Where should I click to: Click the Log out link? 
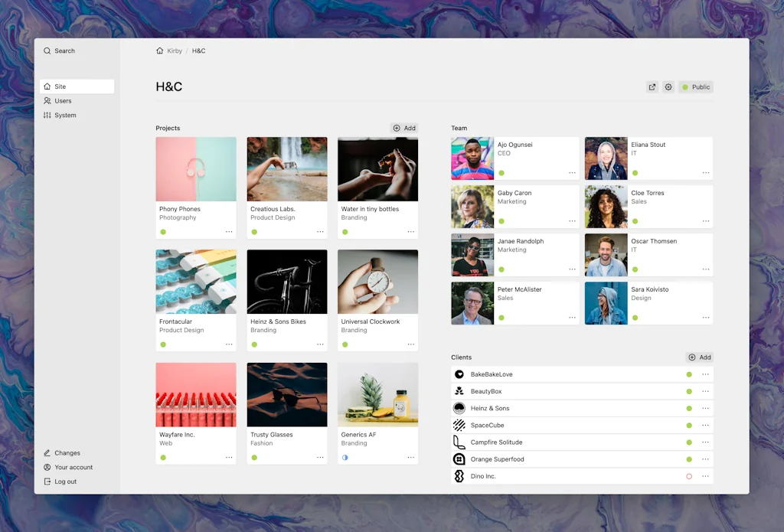click(x=65, y=481)
